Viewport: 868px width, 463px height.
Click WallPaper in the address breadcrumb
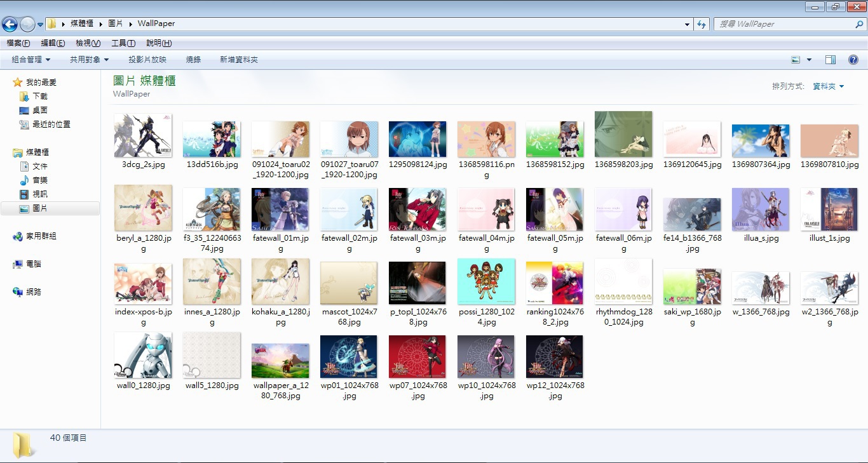[156, 24]
